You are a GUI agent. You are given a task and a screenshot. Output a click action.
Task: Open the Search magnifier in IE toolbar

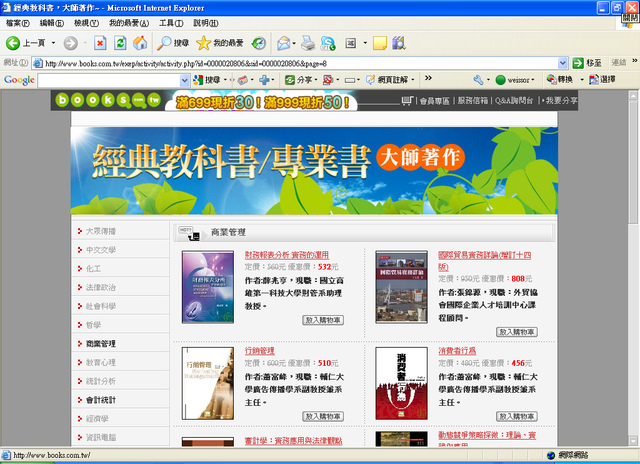(x=173, y=43)
